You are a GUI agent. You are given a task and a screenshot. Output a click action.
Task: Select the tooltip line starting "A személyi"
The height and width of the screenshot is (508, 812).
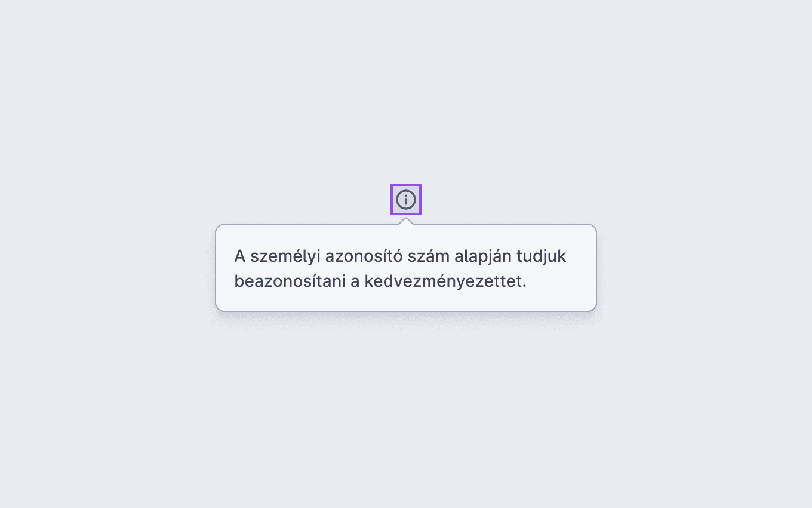400,256
